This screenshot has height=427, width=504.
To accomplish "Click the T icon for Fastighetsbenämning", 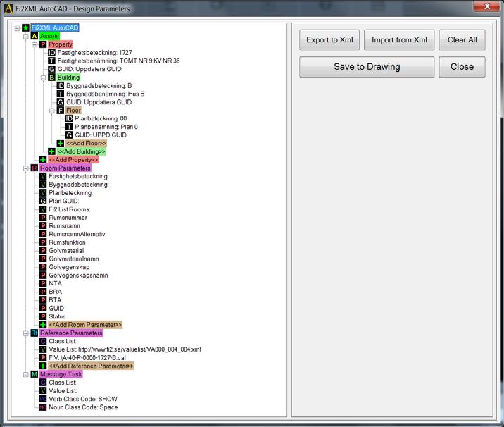I will click(52, 61).
